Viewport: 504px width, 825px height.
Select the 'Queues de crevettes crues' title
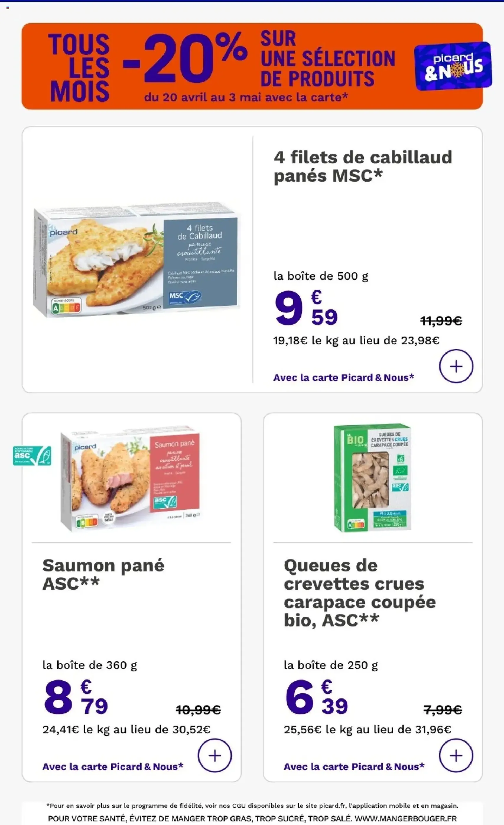click(359, 592)
